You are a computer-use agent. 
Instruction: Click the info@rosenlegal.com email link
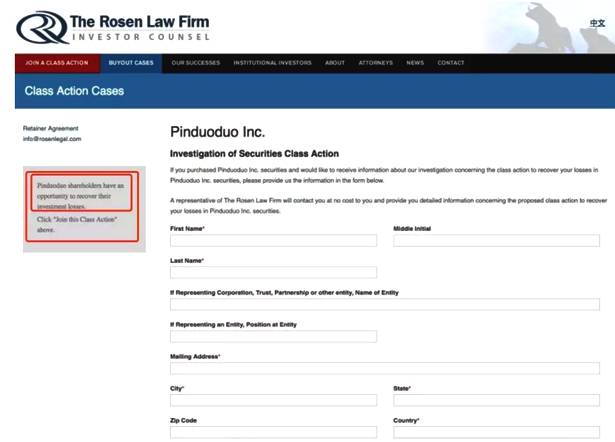pos(52,139)
